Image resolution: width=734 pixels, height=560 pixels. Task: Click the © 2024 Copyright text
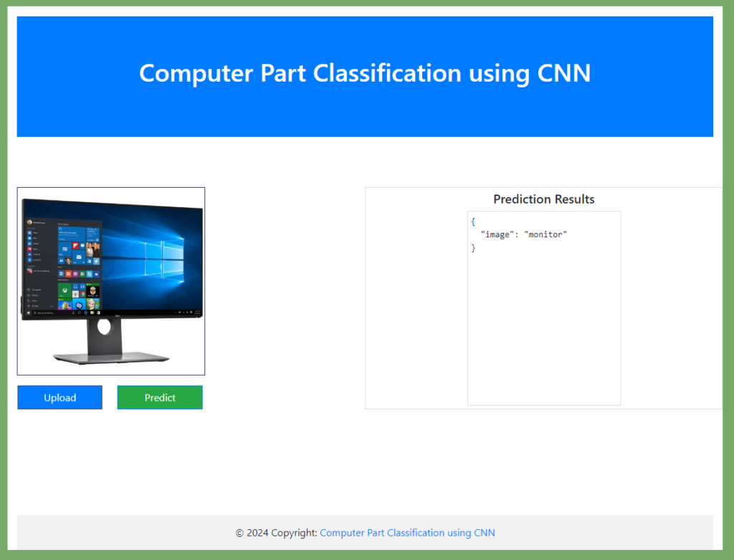pyautogui.click(x=276, y=533)
